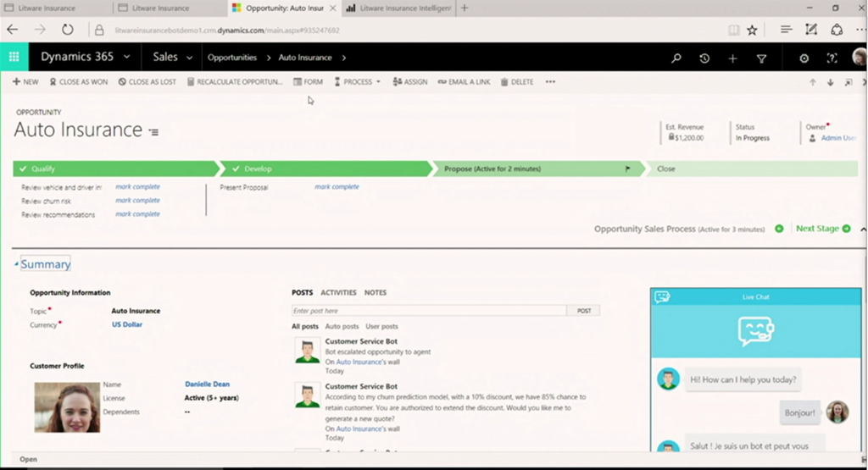This screenshot has height=470, width=868.
Task: Mark Present Proposal step complete
Action: 337,186
